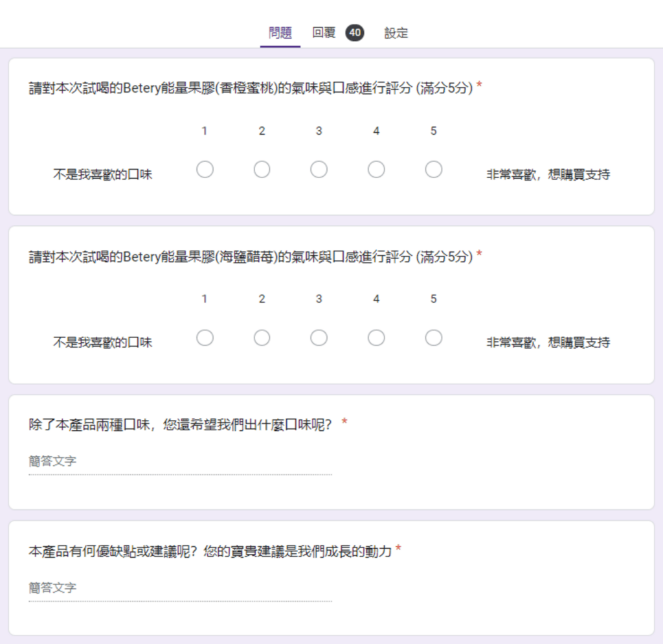Rate 香橙蜜桃 flavor with score 2
663x644 pixels.
click(262, 169)
